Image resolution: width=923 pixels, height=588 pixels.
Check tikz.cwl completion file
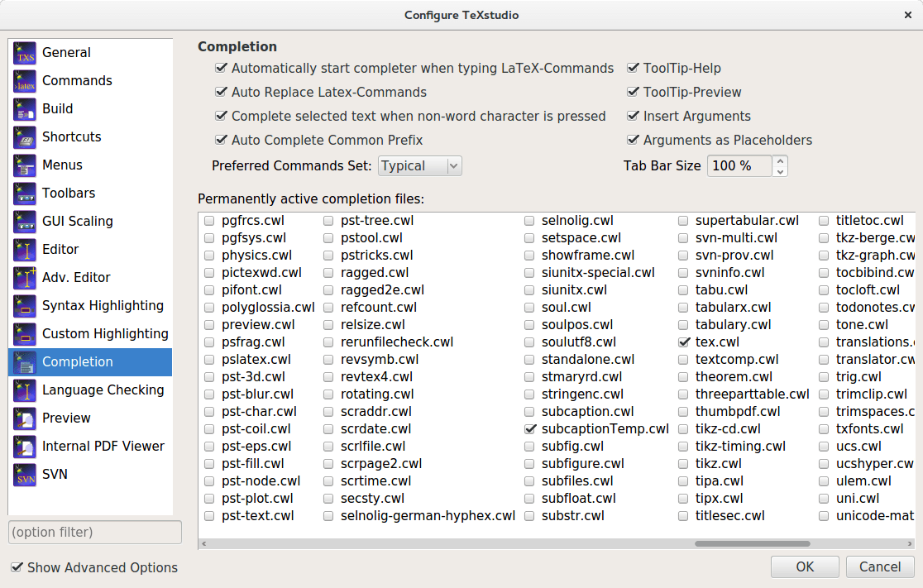(x=683, y=464)
